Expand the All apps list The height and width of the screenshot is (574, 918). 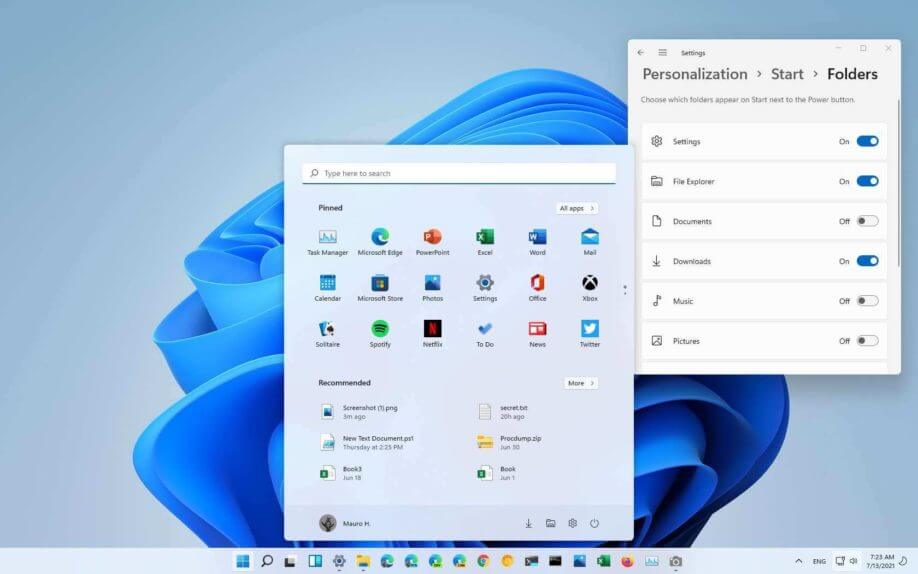577,208
